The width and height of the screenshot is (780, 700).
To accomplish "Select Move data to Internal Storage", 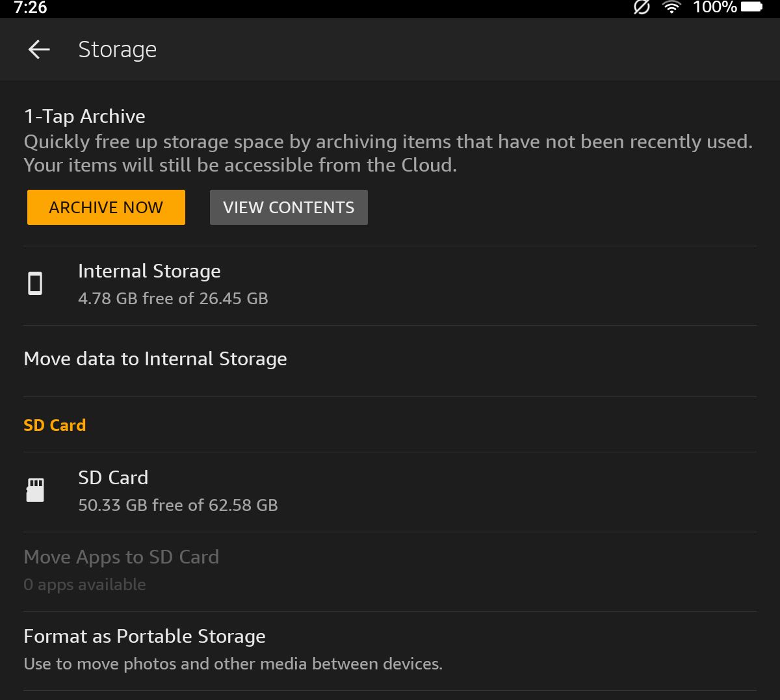I will point(155,359).
